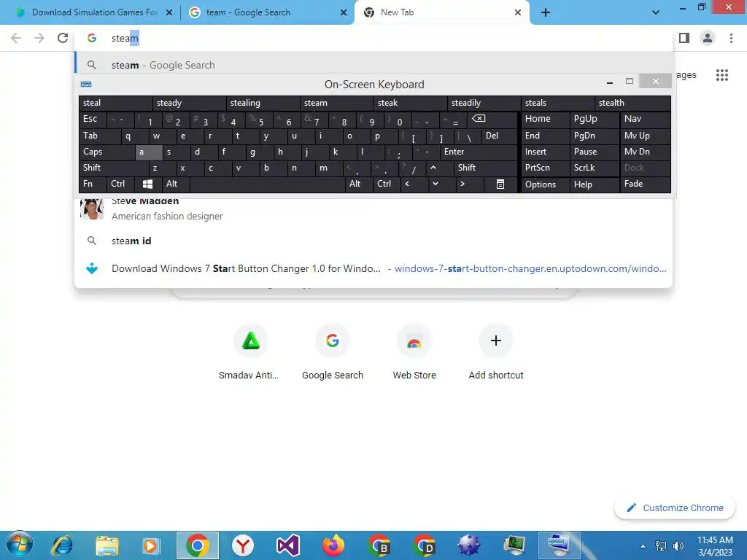Open keyboard Options
747x560 pixels.
tap(545, 184)
